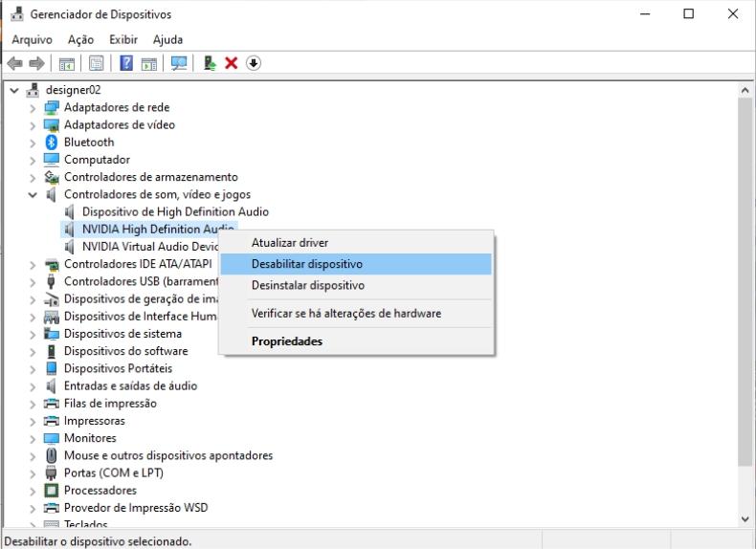
Task: Expand the Monitores category
Action: [x=33, y=439]
